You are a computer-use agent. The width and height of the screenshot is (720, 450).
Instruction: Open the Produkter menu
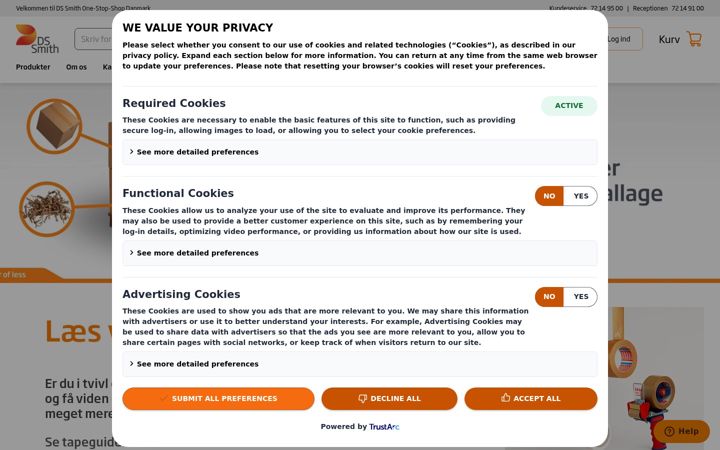coord(33,67)
